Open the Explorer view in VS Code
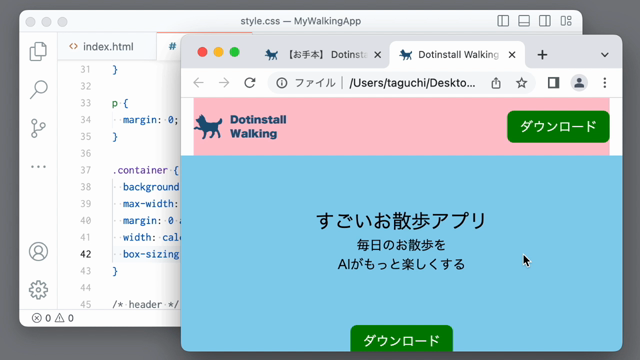 (38, 51)
